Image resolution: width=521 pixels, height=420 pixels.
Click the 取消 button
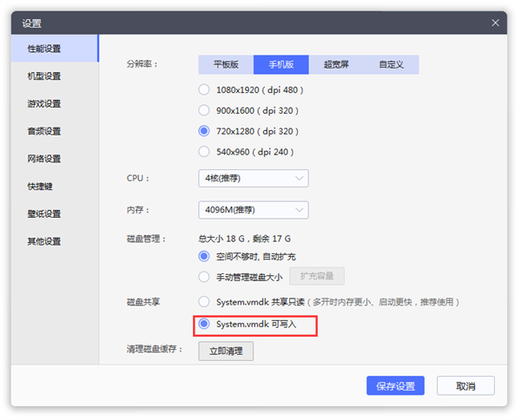point(465,386)
